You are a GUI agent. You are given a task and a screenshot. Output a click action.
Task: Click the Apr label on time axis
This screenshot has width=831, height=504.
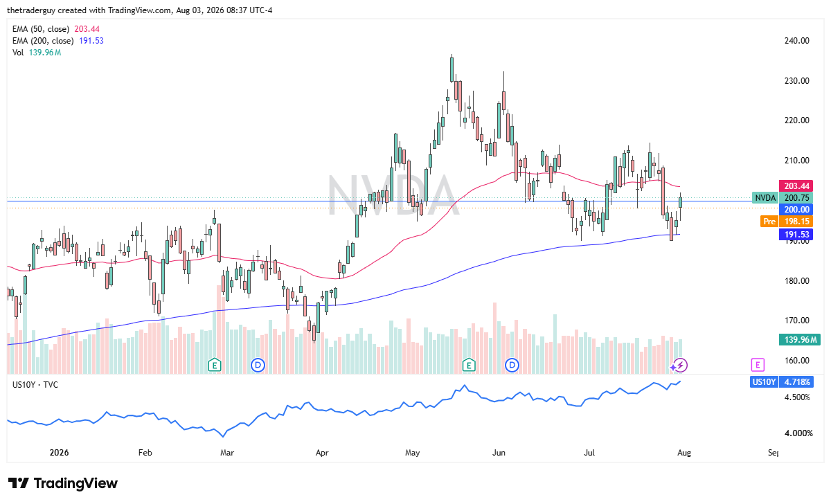tap(322, 453)
